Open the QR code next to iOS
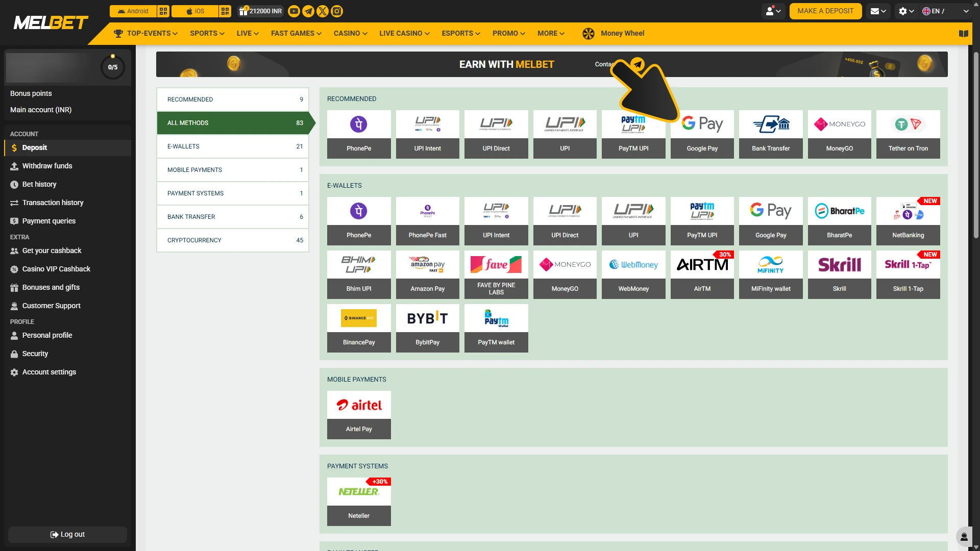The image size is (980, 551). 225,11
